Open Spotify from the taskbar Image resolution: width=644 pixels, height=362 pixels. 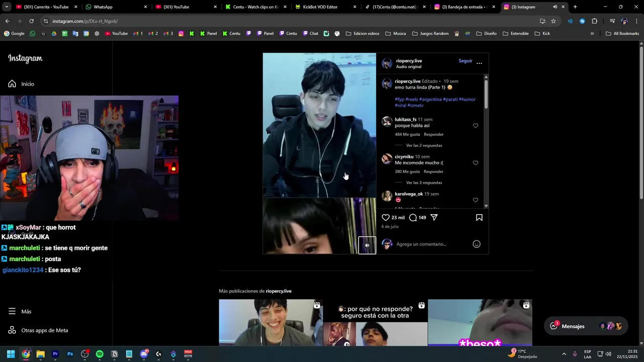[100, 354]
